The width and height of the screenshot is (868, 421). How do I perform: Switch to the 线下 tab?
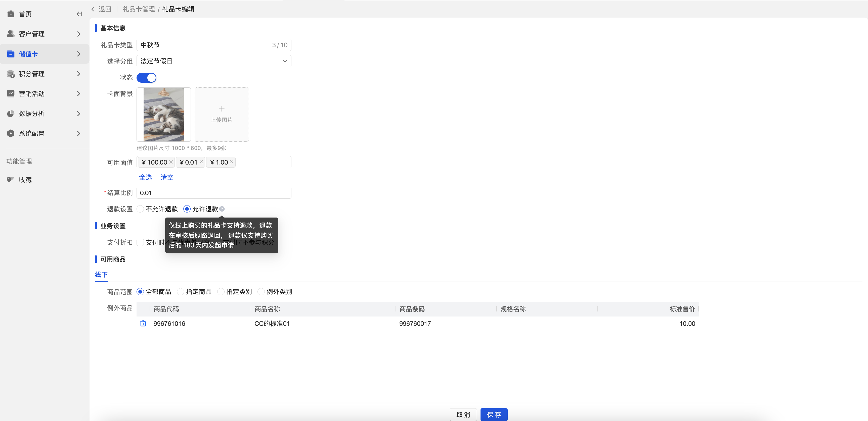101,275
